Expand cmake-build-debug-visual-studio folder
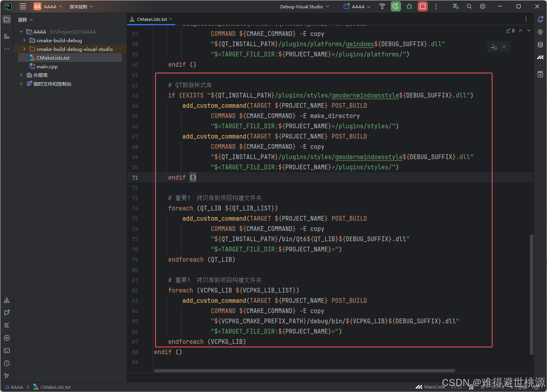 [24, 49]
